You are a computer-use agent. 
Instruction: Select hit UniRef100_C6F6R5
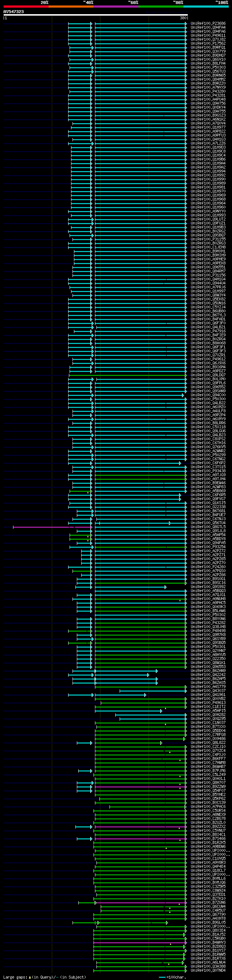coord(208,495)
